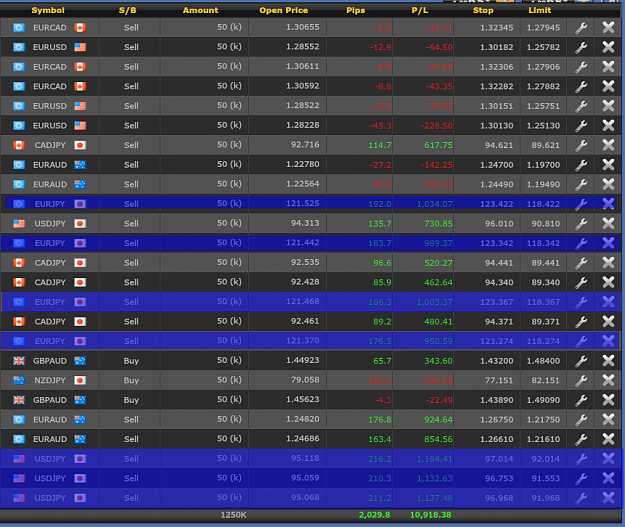The image size is (625, 527).
Task: Sort by the Symbol column header
Action: [x=48, y=10]
